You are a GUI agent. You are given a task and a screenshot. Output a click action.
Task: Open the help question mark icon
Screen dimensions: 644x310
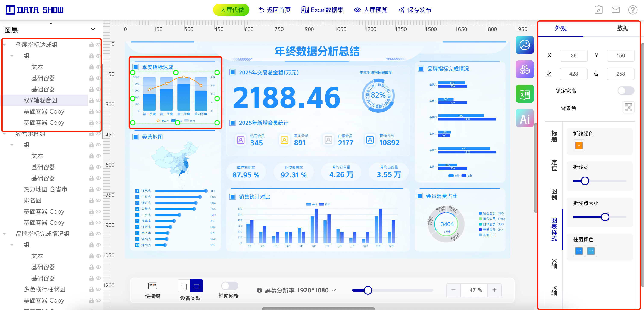pos(632,10)
